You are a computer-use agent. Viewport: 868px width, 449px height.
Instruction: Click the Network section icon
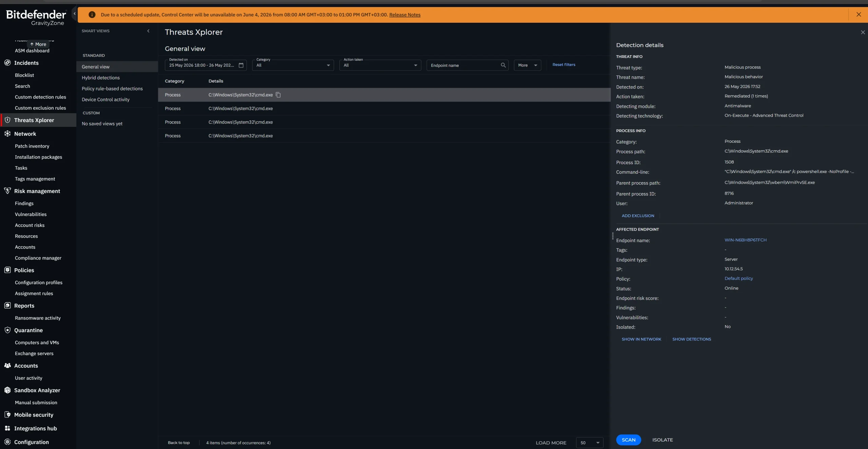[7, 134]
